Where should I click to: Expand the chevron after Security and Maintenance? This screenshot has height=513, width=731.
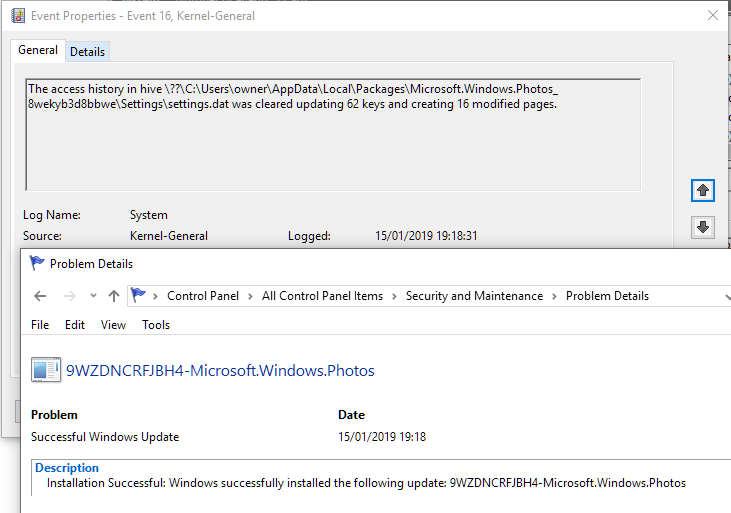tap(554, 297)
